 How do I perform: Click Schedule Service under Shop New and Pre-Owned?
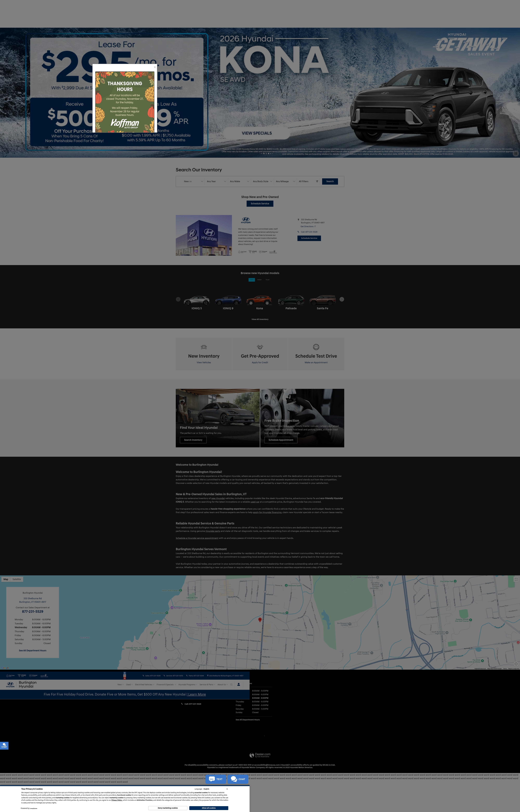click(260, 204)
